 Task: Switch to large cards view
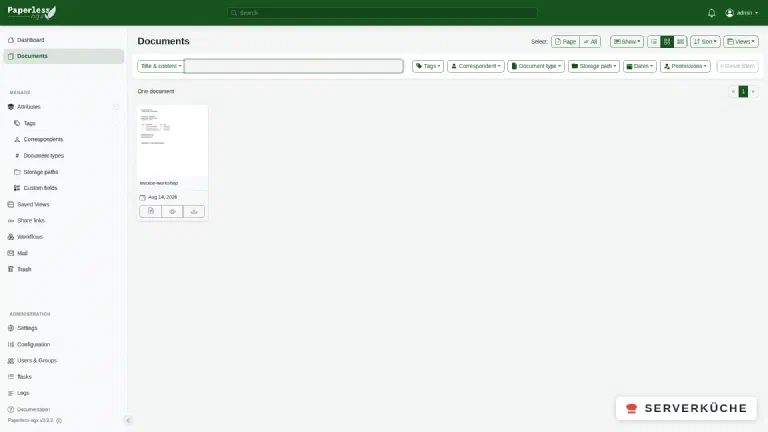tap(680, 42)
